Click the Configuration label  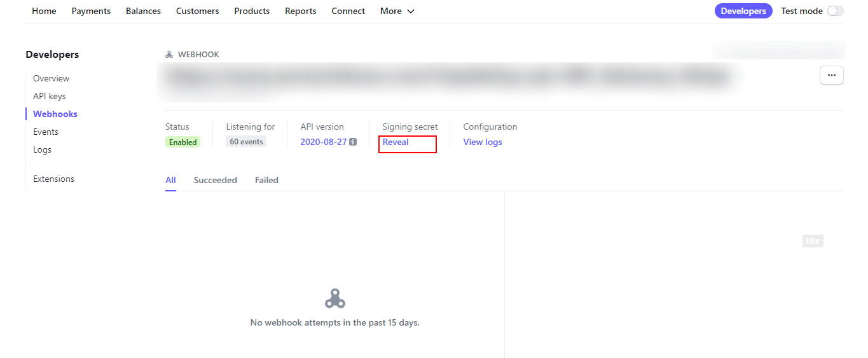point(490,127)
